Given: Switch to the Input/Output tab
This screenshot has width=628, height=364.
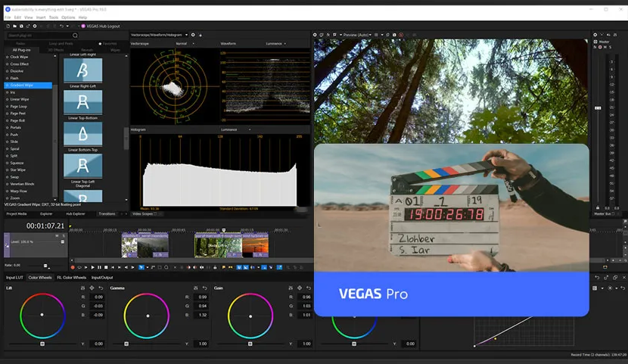Looking at the screenshot, I should (x=102, y=278).
